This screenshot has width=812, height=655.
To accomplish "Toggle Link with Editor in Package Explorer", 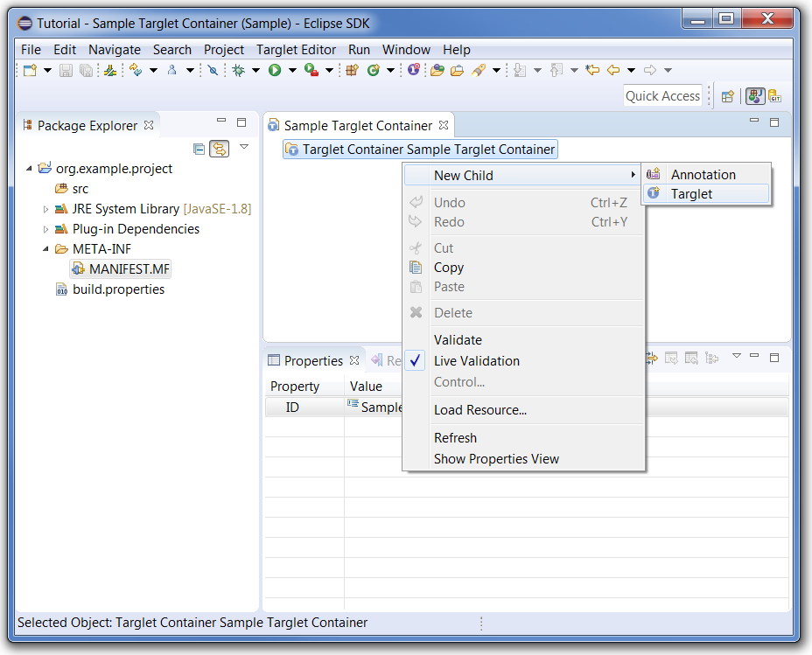I will (219, 149).
